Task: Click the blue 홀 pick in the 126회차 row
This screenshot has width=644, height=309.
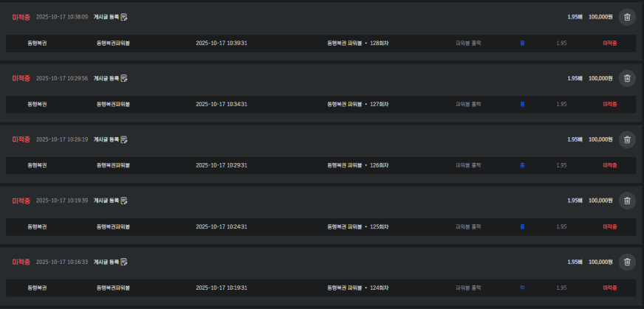Action: [x=522, y=165]
